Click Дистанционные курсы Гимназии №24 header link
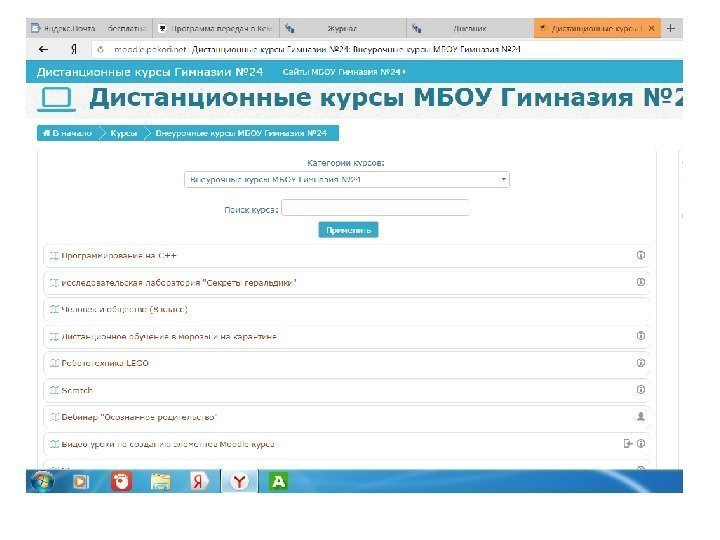This screenshot has width=720, height=540. [x=150, y=72]
